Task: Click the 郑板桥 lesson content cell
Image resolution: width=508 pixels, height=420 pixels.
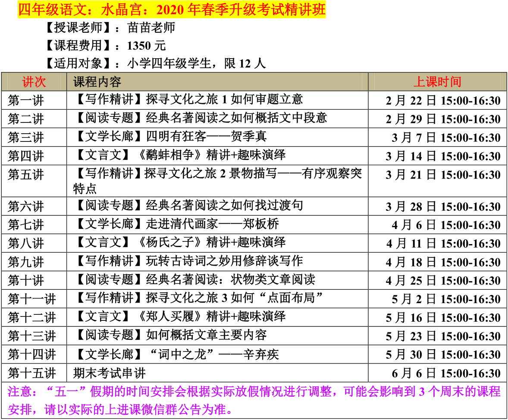Action: (176, 224)
